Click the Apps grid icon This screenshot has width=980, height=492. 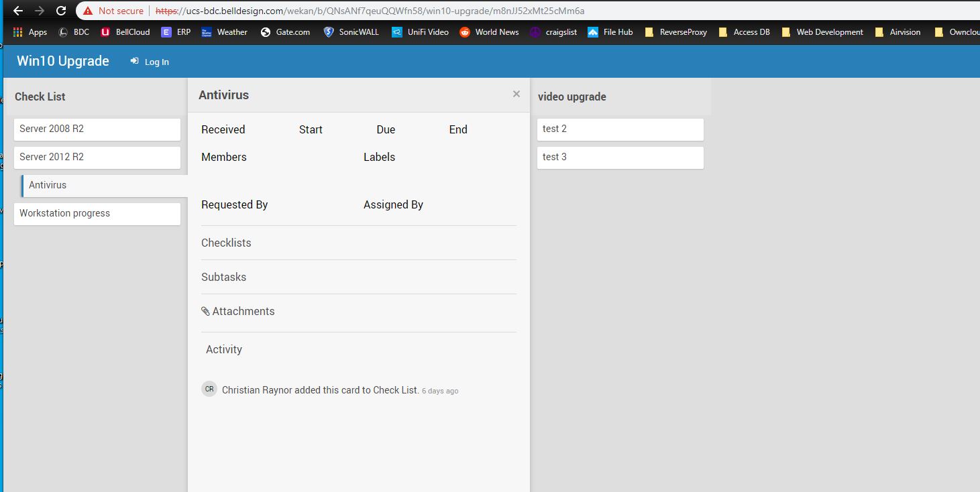point(18,32)
